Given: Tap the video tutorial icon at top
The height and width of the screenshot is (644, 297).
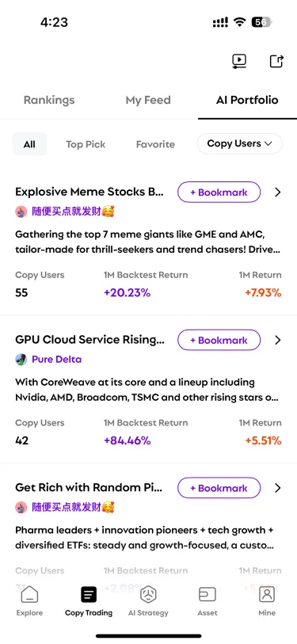Looking at the screenshot, I should coord(238,62).
